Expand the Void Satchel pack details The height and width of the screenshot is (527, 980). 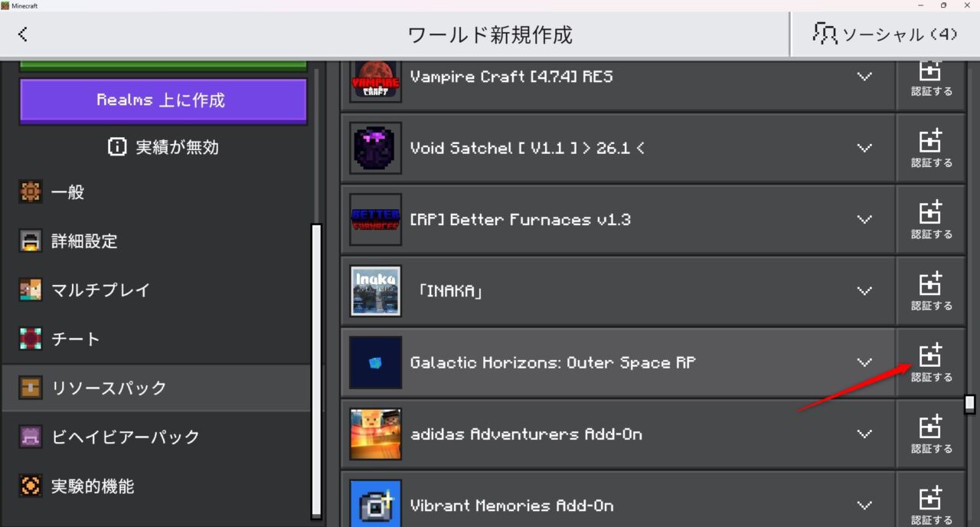point(864,148)
